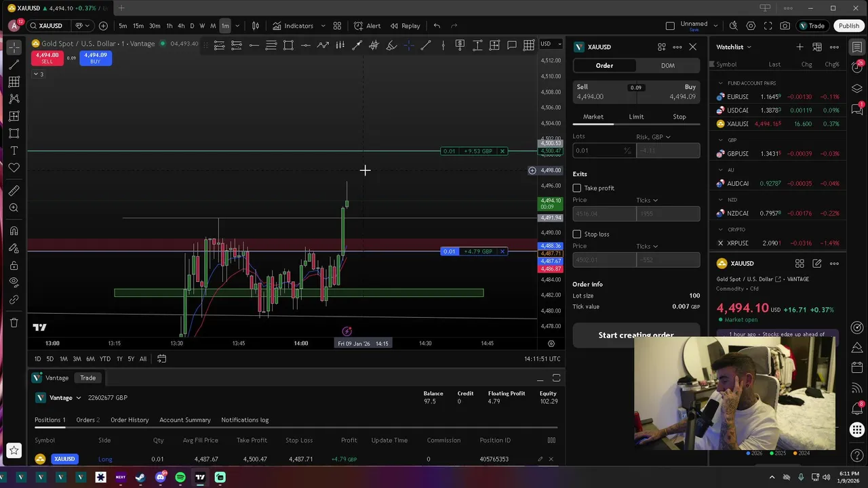Switch to the DOM tab
868x488 pixels.
[668, 66]
